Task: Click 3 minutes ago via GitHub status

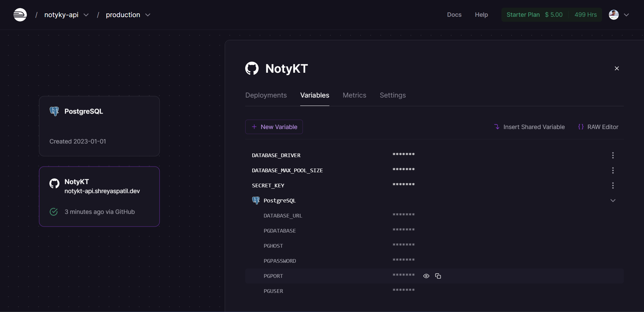Action: pyautogui.click(x=100, y=212)
